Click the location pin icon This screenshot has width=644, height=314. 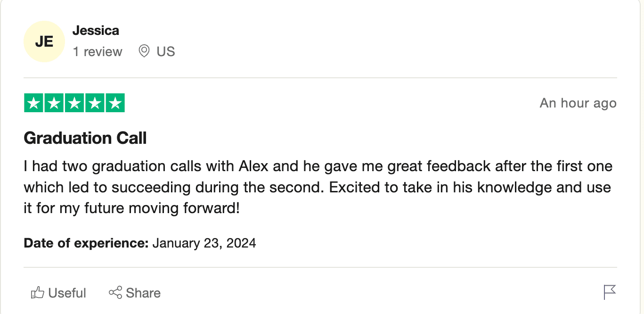point(144,51)
